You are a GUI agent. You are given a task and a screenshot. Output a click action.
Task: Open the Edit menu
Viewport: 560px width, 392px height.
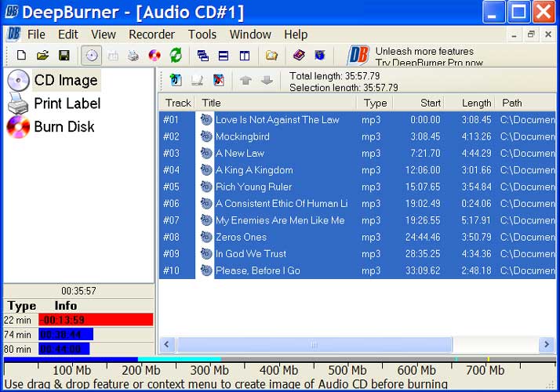click(x=68, y=34)
